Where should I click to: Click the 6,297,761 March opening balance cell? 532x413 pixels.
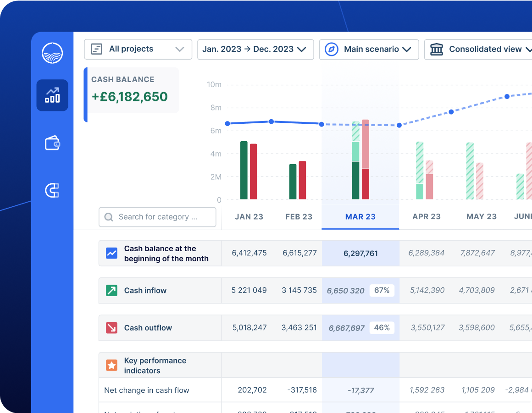coord(360,253)
